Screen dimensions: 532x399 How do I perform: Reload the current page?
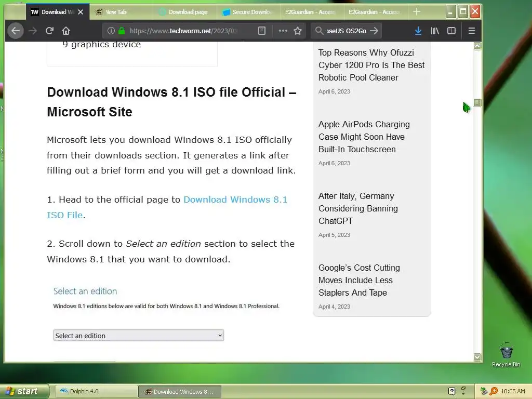click(49, 31)
